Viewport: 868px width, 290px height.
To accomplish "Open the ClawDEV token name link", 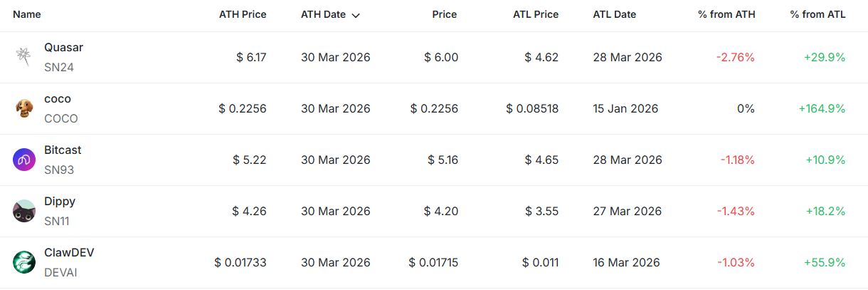I will pos(69,252).
